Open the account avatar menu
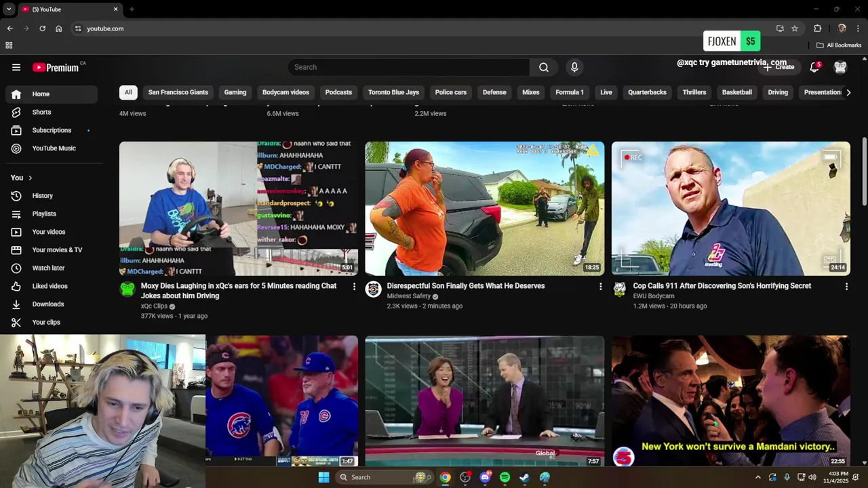 pyautogui.click(x=841, y=67)
